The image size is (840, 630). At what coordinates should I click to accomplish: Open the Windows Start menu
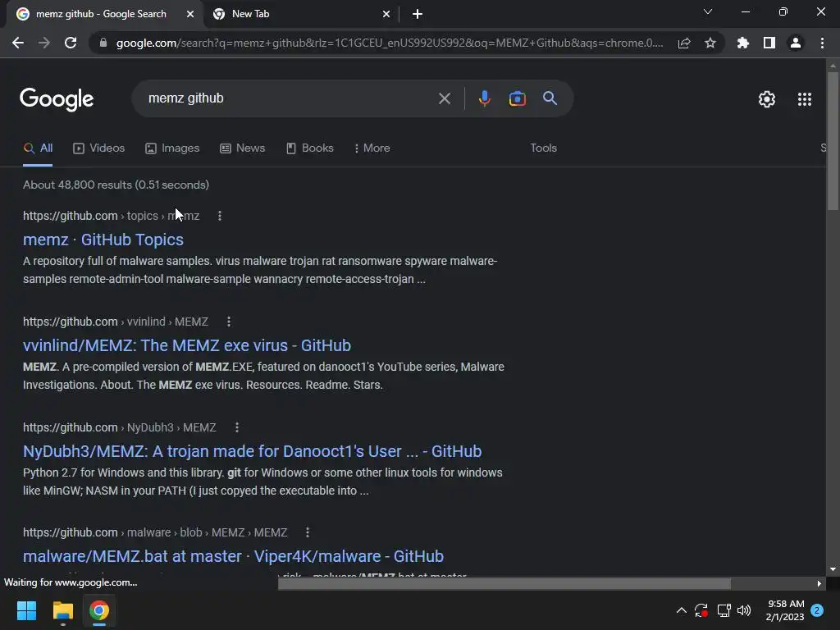pos(26,610)
